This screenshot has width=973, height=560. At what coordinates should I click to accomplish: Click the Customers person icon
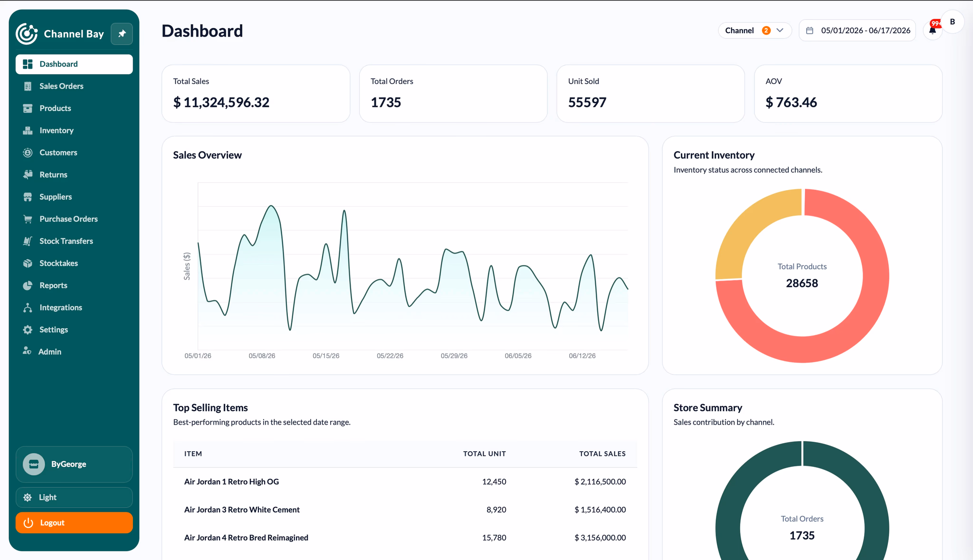28,152
